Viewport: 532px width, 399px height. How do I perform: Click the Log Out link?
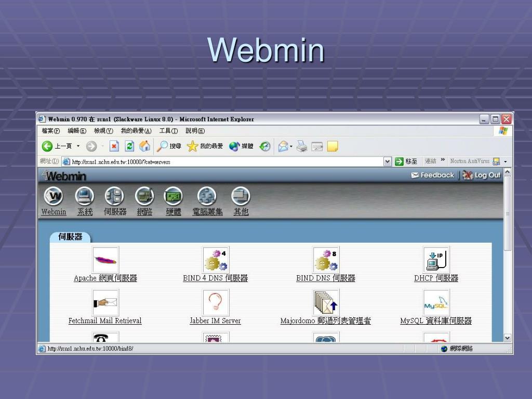click(482, 175)
